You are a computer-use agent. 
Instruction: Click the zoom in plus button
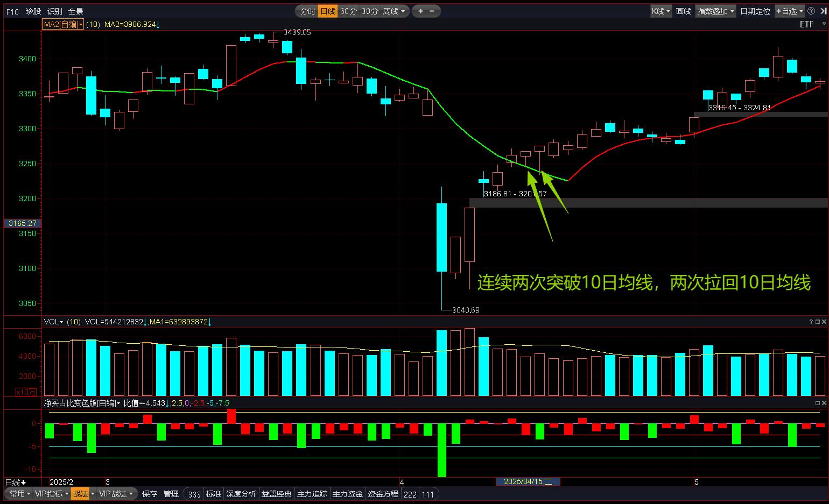tap(420, 11)
